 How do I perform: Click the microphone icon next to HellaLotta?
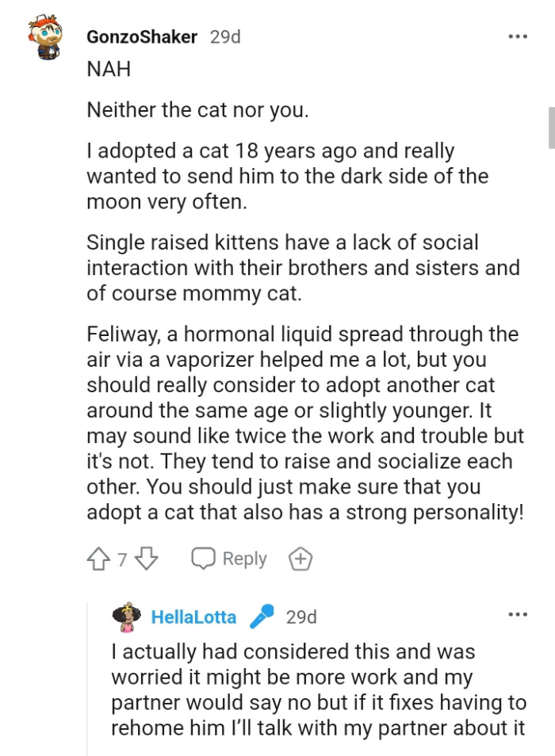[x=262, y=617]
